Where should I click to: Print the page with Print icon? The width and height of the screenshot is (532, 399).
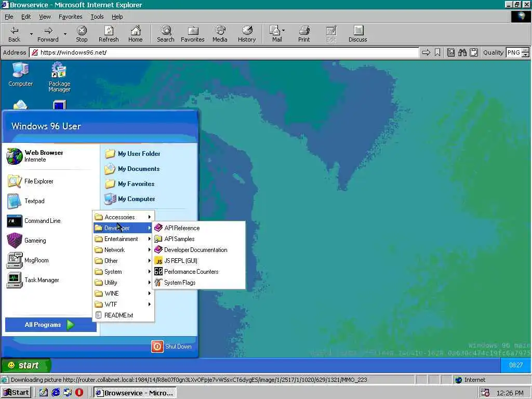[x=304, y=34]
